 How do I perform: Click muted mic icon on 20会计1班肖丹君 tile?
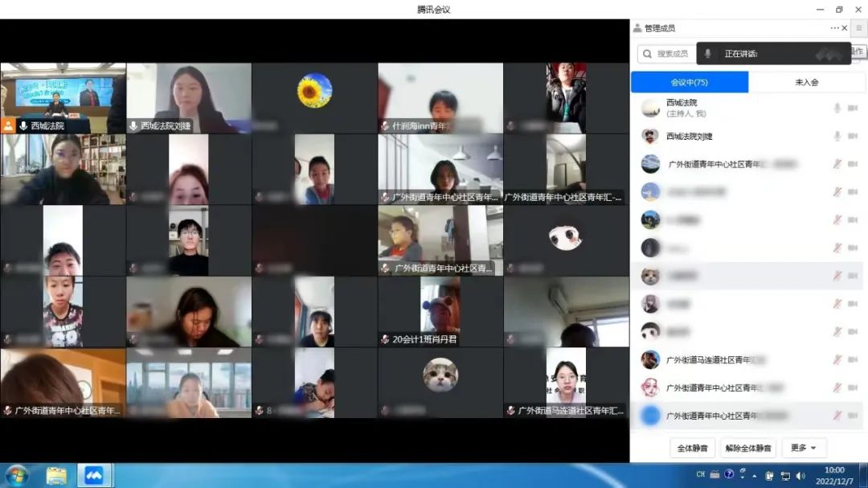pos(385,339)
